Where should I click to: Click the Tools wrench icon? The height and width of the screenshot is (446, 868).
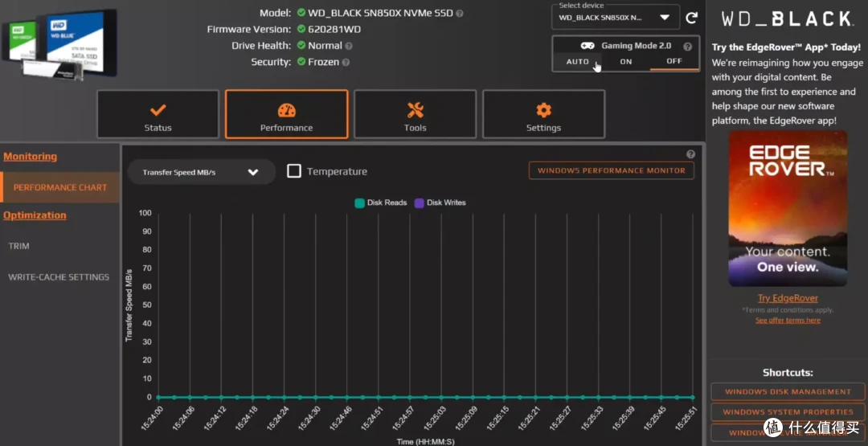pos(416,109)
